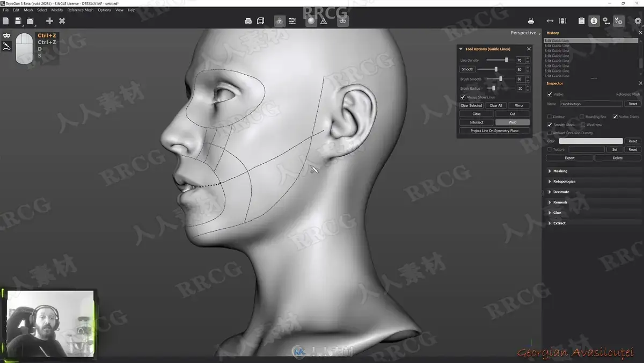Click the Export button in Inspector
The width and height of the screenshot is (644, 363).
point(569,158)
